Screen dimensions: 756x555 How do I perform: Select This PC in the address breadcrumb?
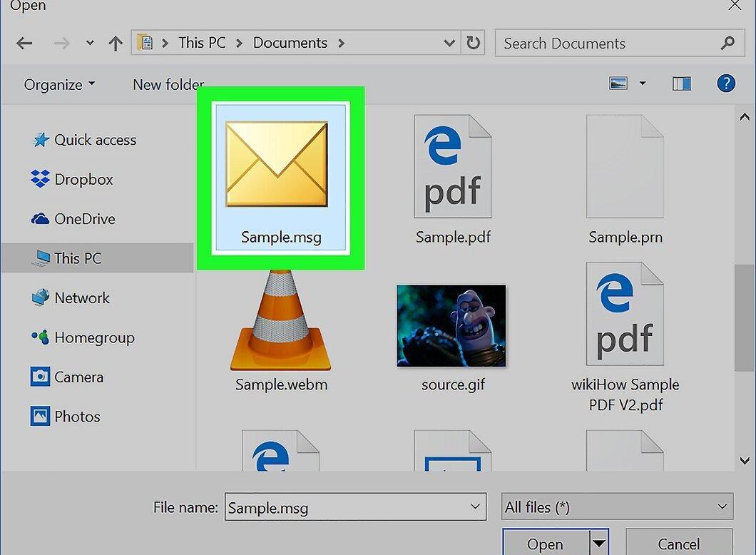(202, 43)
